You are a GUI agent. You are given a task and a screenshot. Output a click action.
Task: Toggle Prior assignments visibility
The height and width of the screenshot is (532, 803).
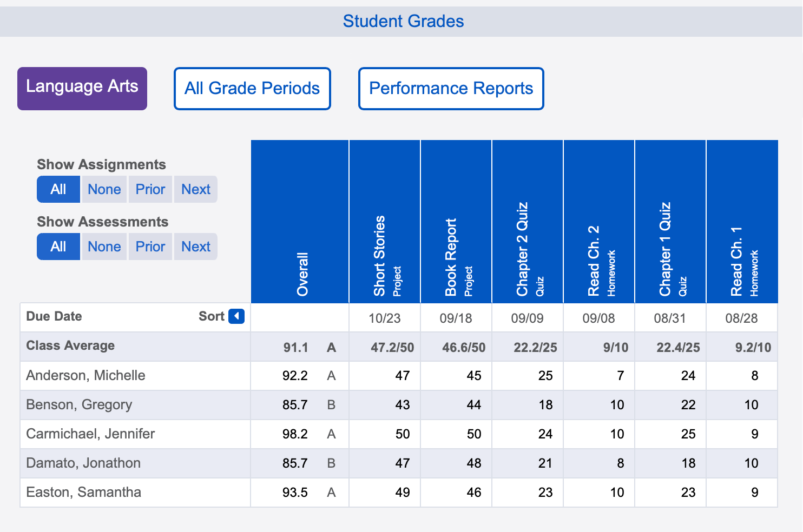[x=150, y=189]
